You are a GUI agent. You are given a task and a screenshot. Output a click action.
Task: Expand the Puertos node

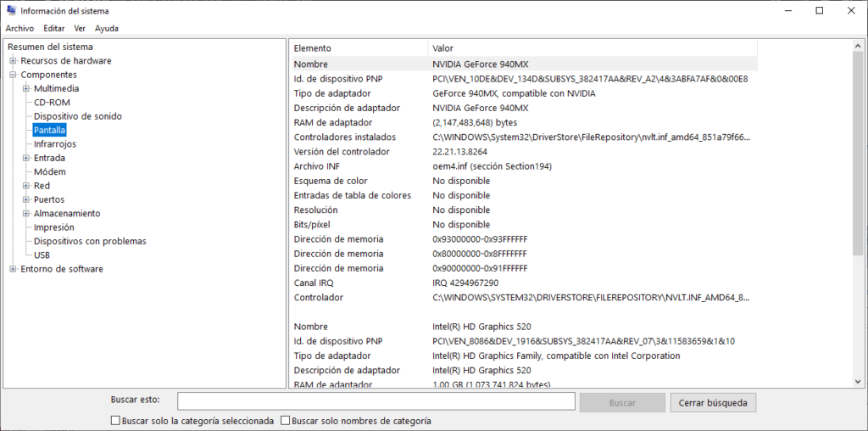tap(26, 199)
